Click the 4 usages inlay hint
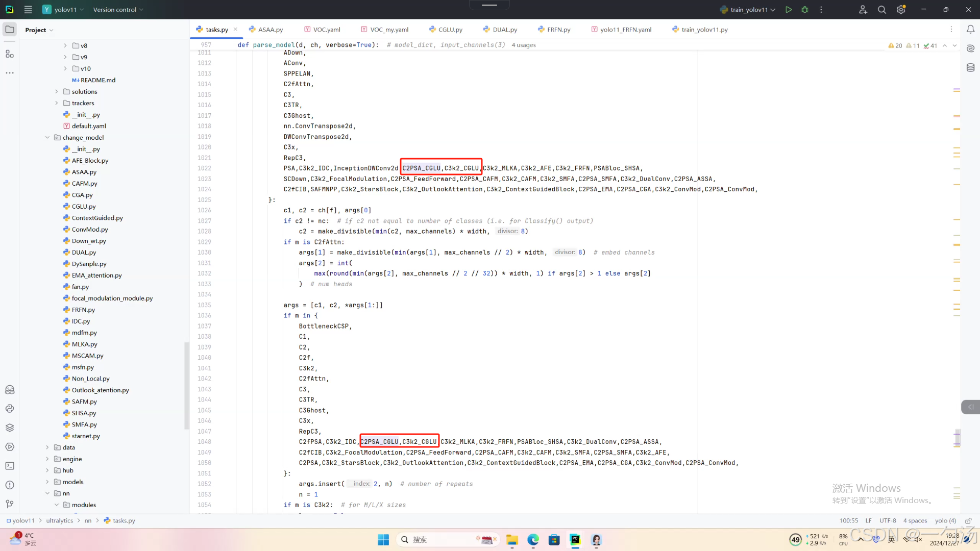 click(x=524, y=45)
